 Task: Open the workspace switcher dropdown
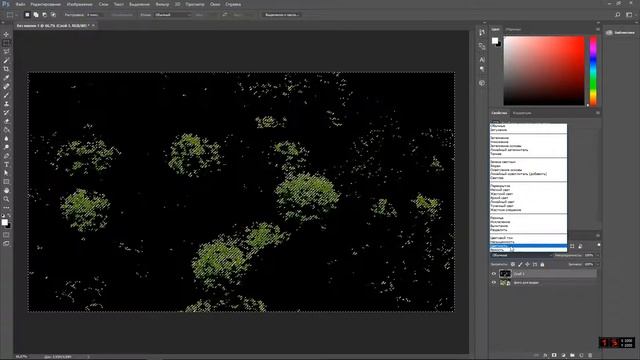[x=629, y=15]
